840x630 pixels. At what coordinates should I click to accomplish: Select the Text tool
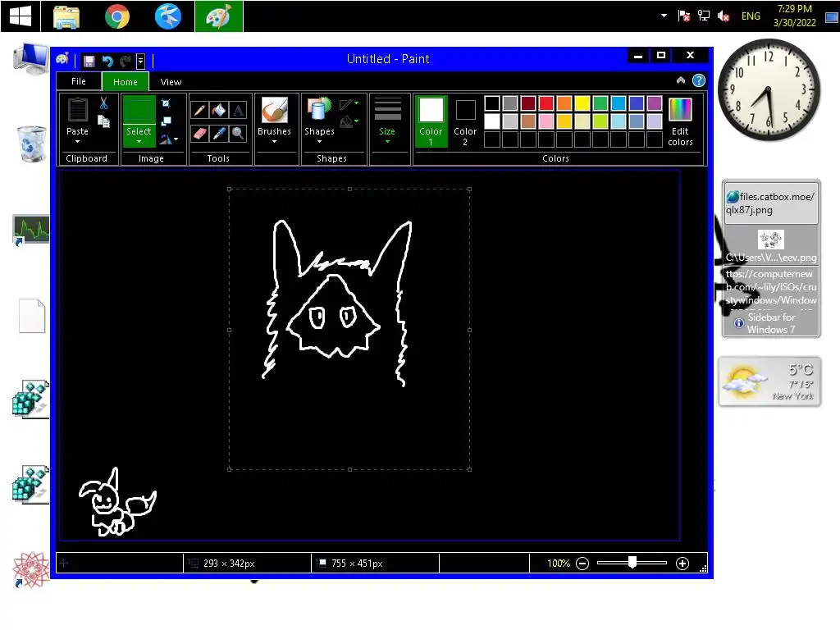(x=238, y=111)
